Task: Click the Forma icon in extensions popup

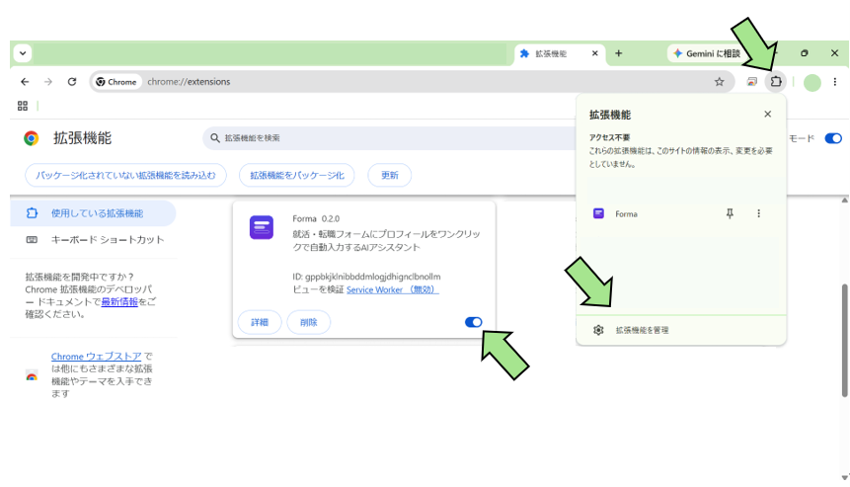Action: [x=598, y=214]
